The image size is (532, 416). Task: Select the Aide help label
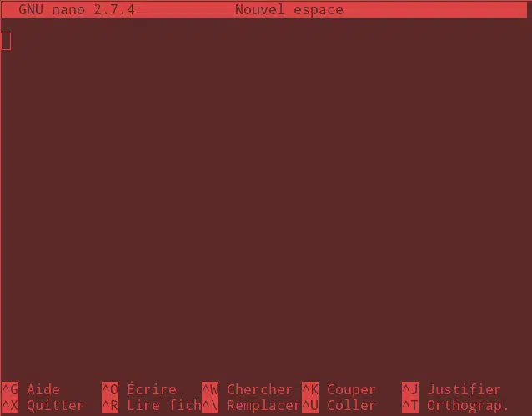(43, 389)
